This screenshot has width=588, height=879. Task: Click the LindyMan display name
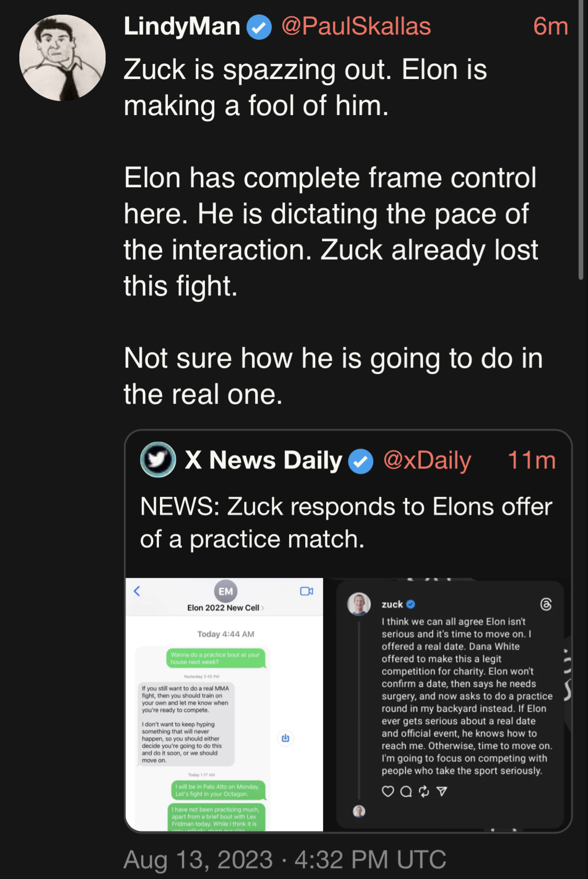182,26
